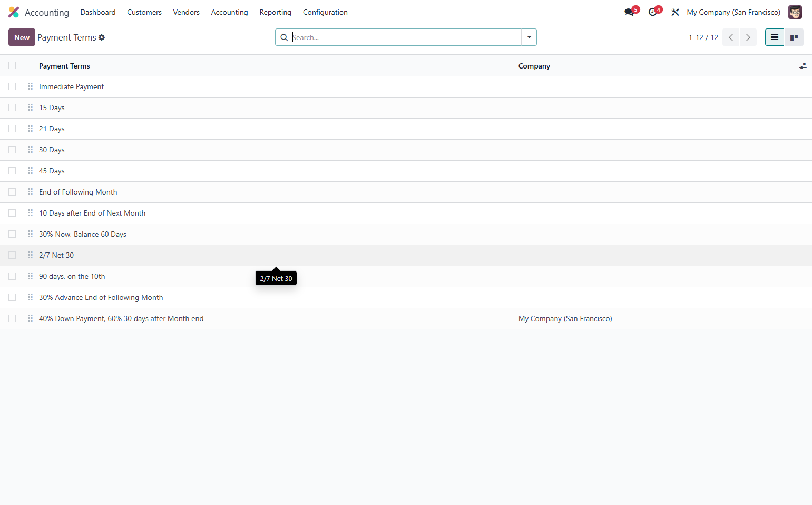Viewport: 812px width, 505px height.
Task: Check the 21 Days row checkbox
Action: (12, 129)
